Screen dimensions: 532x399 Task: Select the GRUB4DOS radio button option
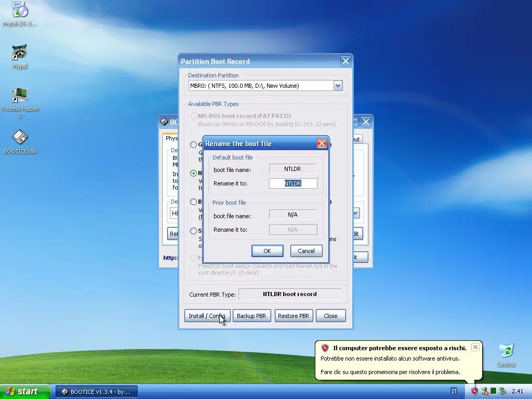(193, 144)
